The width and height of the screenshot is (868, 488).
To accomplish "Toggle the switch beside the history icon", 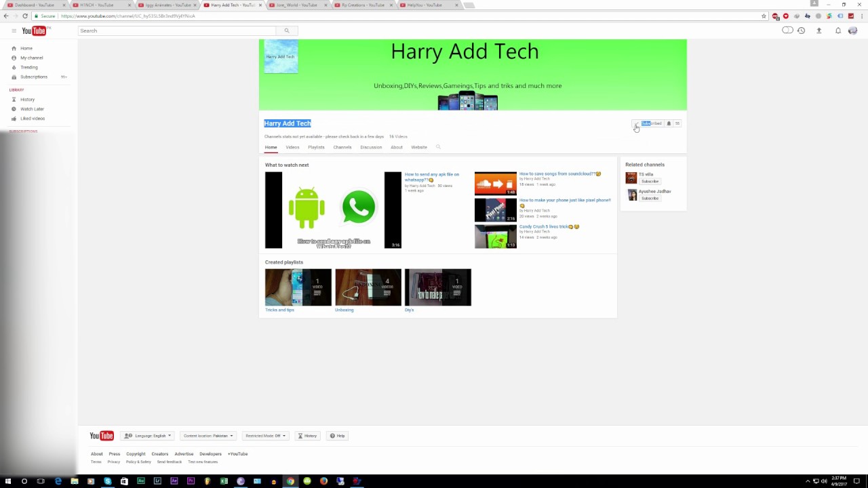I will [x=787, y=30].
